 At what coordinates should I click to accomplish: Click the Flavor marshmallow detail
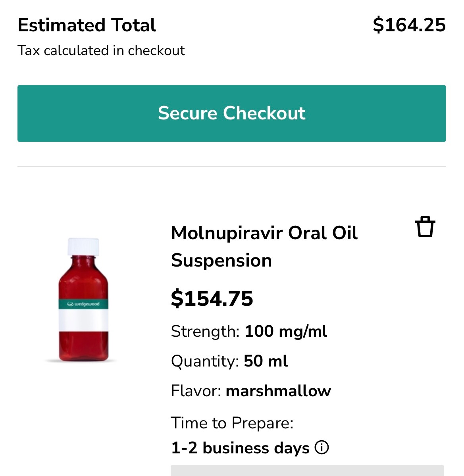[x=251, y=391]
